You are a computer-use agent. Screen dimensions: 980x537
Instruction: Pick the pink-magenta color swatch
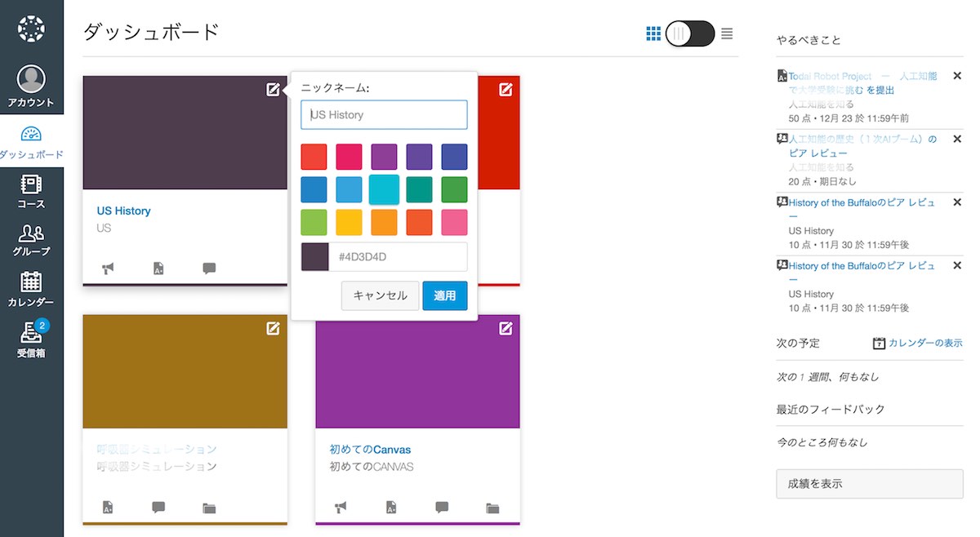349,157
